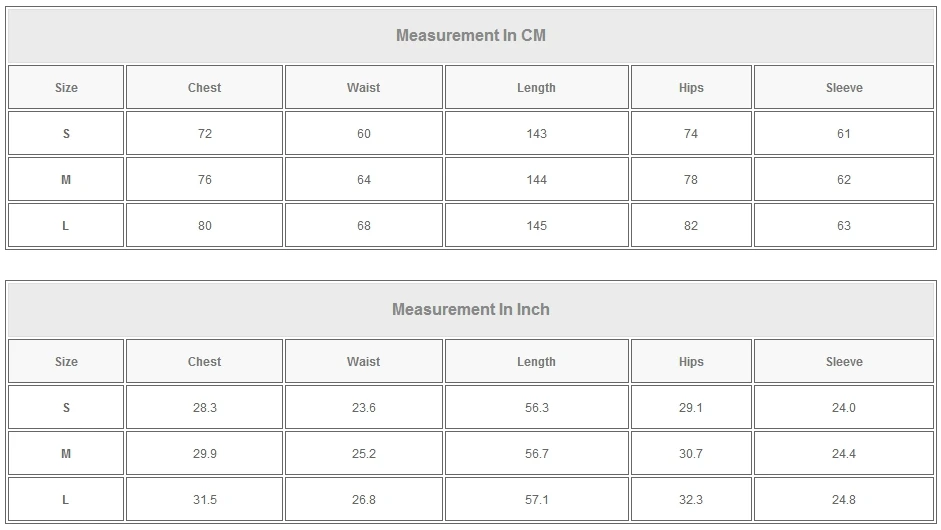Viewport: 941px width, 530px height.
Task: Select the hips value 82 cell
Action: (691, 226)
